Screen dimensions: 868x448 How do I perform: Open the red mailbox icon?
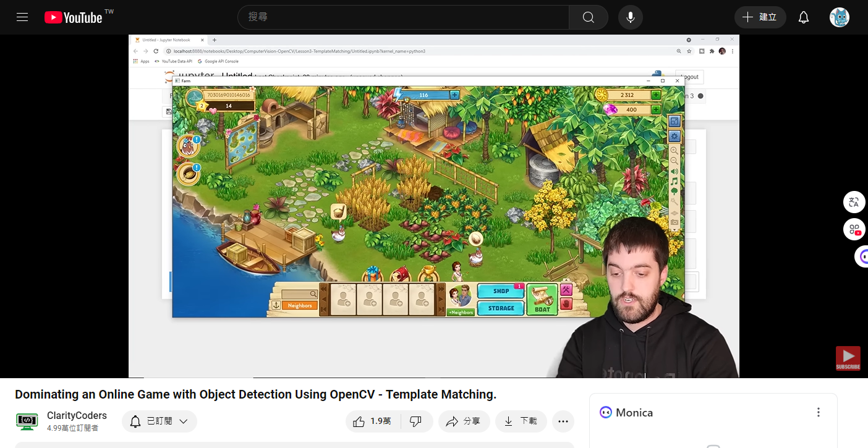401,274
